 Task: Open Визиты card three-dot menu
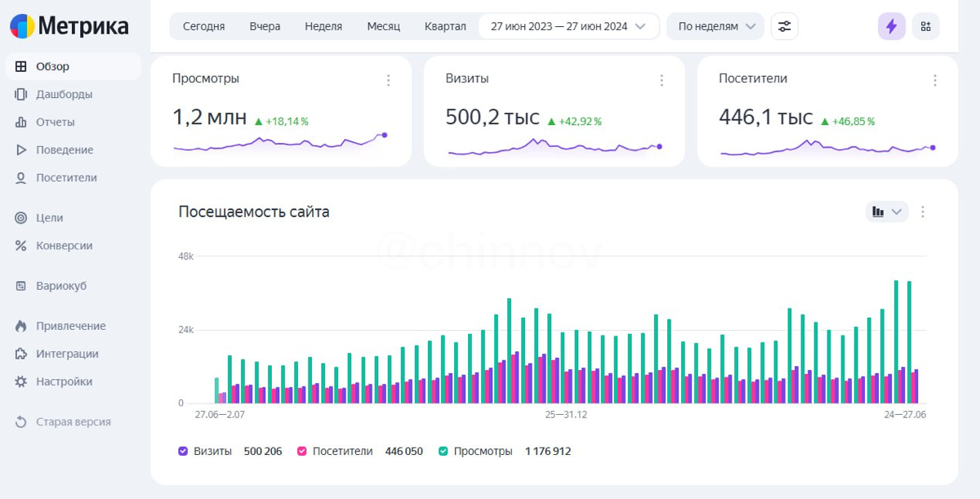(661, 80)
